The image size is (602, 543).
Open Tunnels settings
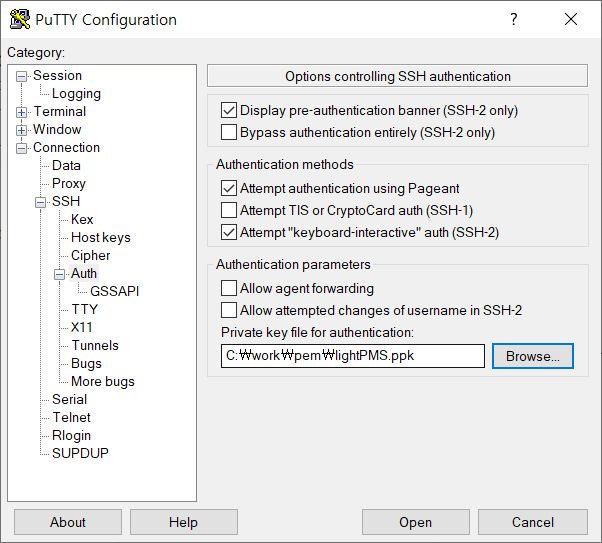point(95,345)
